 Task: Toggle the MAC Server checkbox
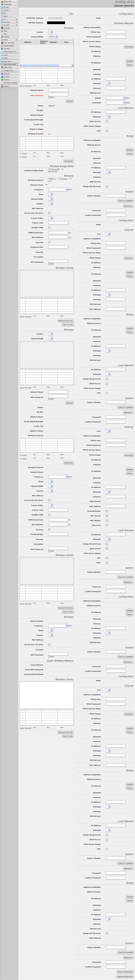point(107,516)
